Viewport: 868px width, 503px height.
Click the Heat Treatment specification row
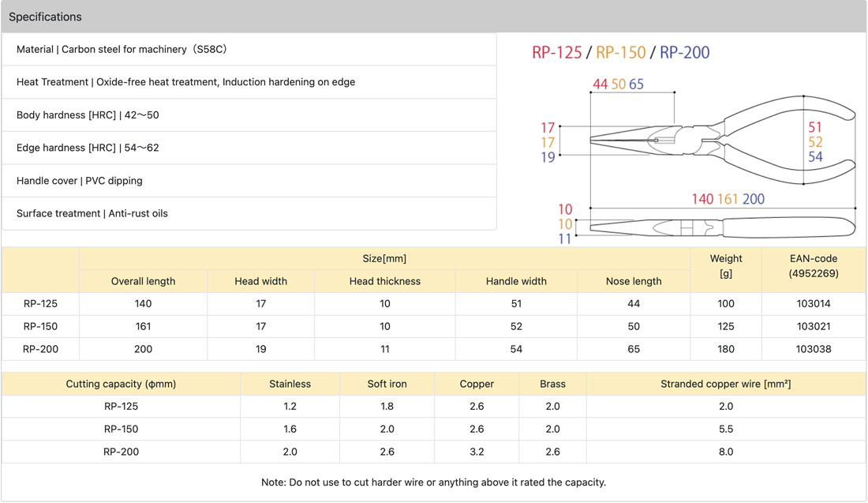(185, 82)
